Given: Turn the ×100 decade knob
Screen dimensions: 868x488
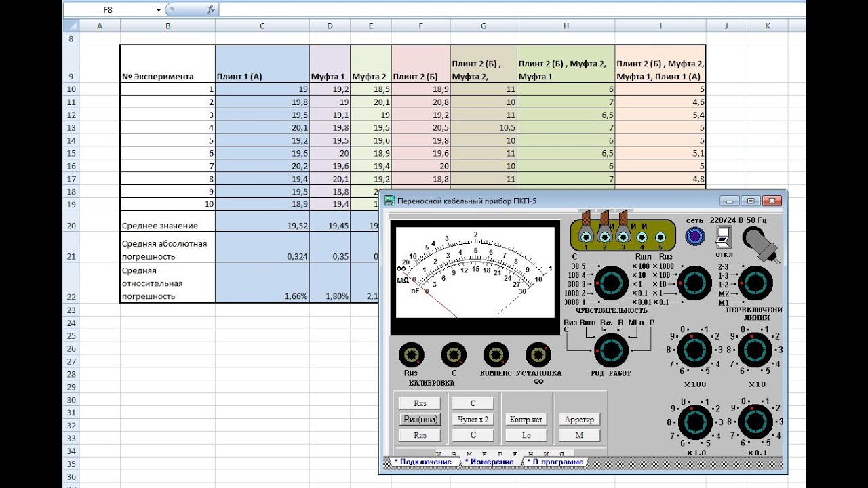Looking at the screenshot, I should click(x=694, y=350).
